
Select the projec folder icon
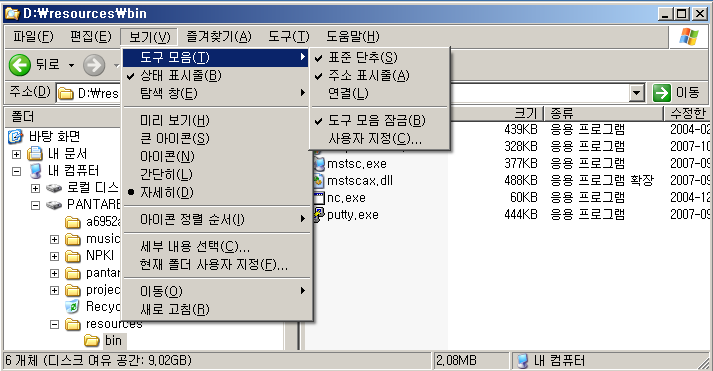click(x=73, y=290)
